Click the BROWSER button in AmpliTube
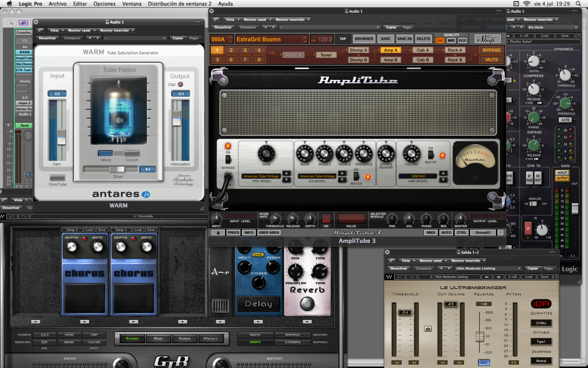588x368 pixels. tap(364, 39)
